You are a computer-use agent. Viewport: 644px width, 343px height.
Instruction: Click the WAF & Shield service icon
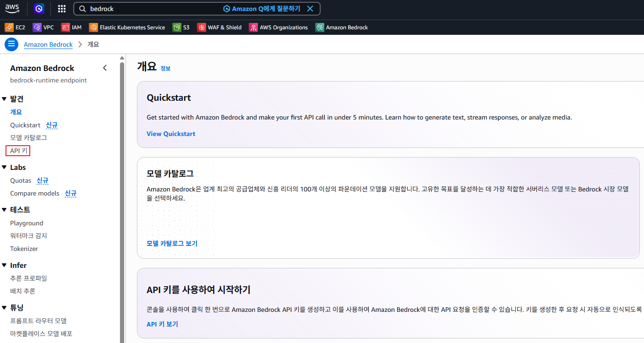pyautogui.click(x=202, y=27)
